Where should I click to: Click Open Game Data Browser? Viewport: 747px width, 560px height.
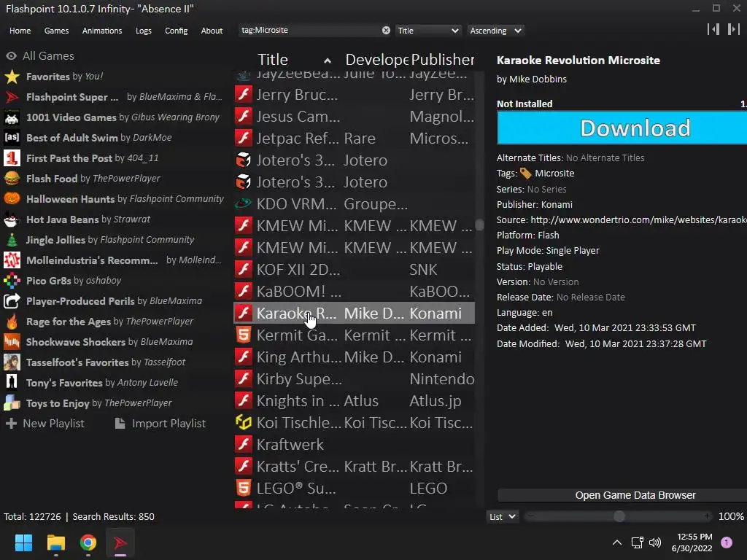pyautogui.click(x=622, y=495)
